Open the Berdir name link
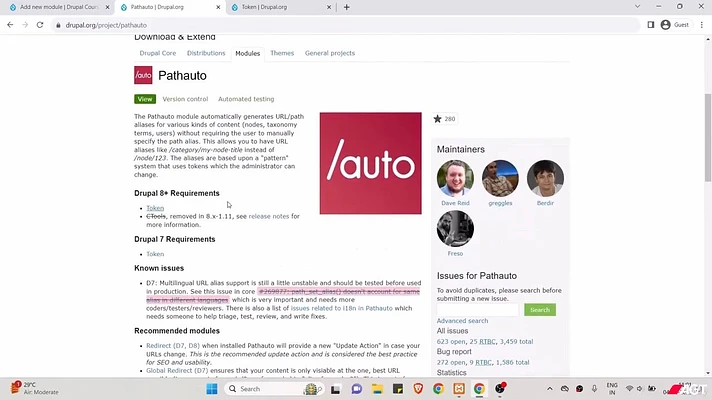712x400 pixels. coord(545,203)
